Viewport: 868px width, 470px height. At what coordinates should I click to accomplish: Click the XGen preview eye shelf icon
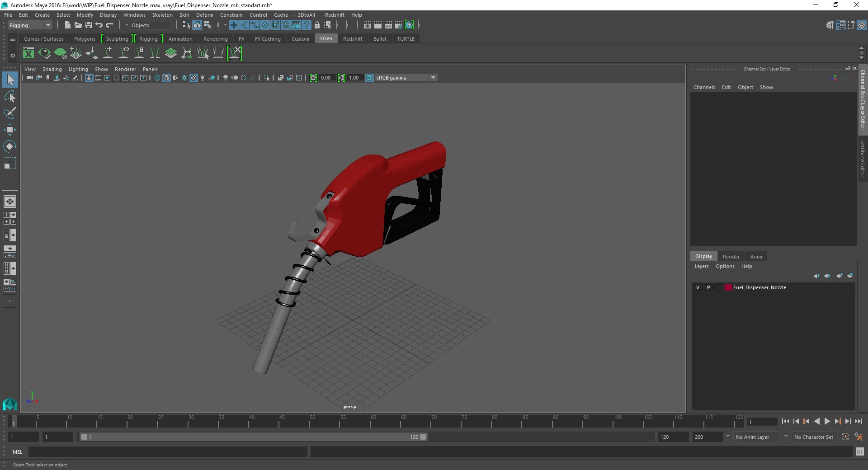point(44,53)
